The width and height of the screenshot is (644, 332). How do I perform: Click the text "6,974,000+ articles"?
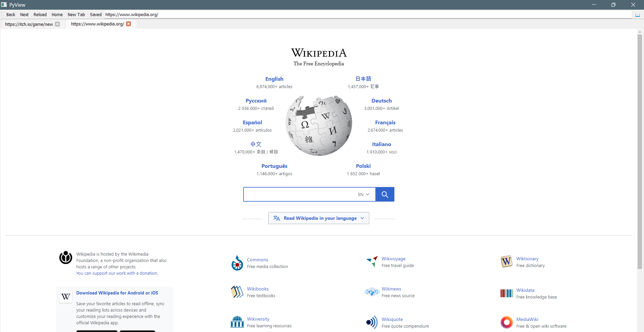(x=274, y=87)
